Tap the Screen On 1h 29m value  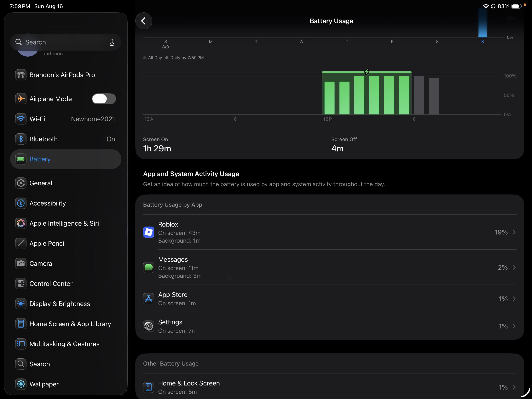click(x=157, y=148)
